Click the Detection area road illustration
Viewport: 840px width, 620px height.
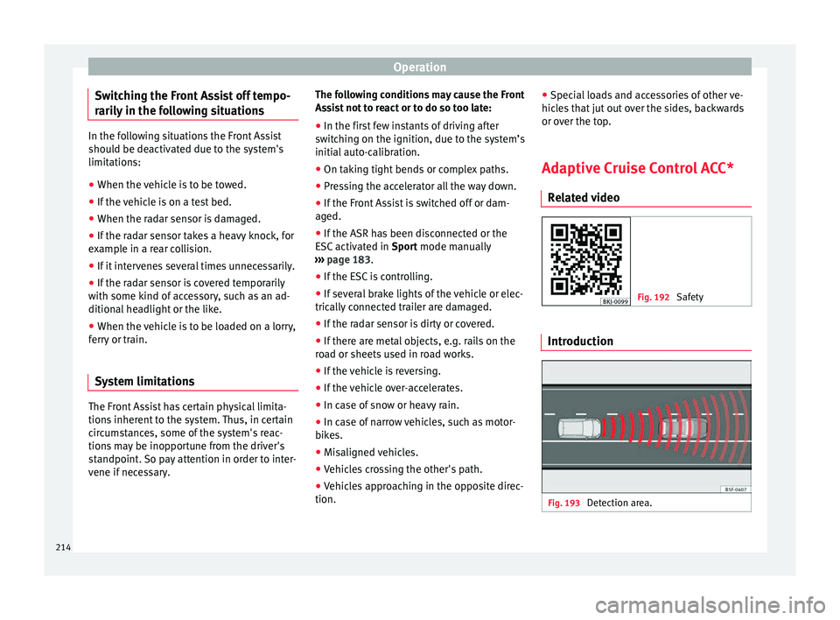pyautogui.click(x=646, y=426)
